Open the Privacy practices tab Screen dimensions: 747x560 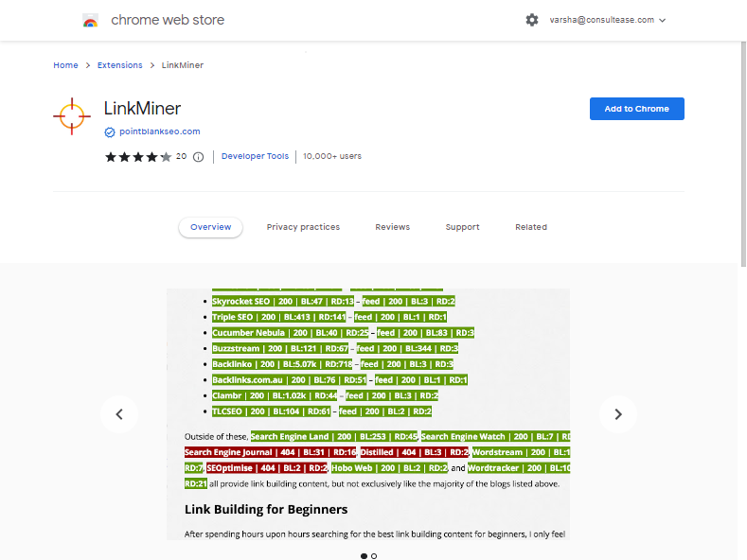pyautogui.click(x=303, y=227)
